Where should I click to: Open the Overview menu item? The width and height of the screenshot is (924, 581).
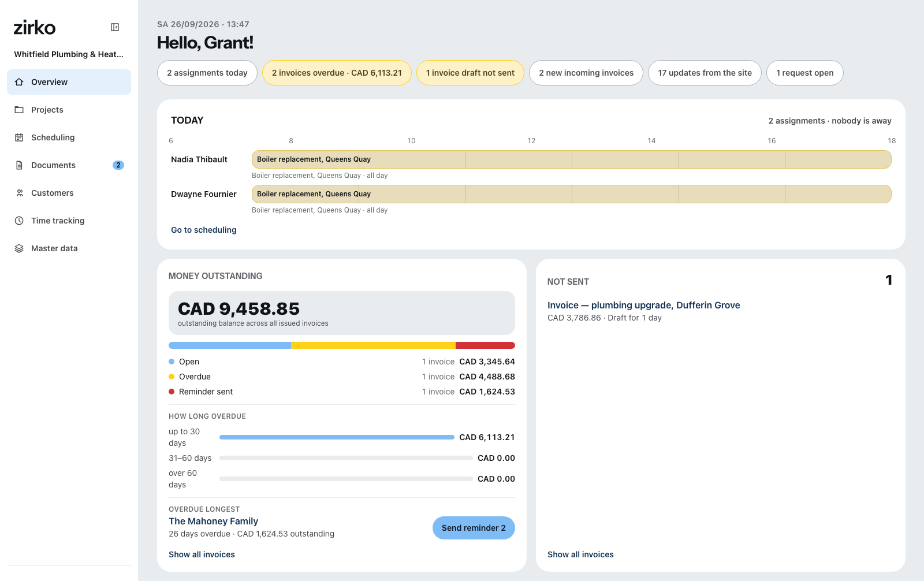tap(69, 82)
